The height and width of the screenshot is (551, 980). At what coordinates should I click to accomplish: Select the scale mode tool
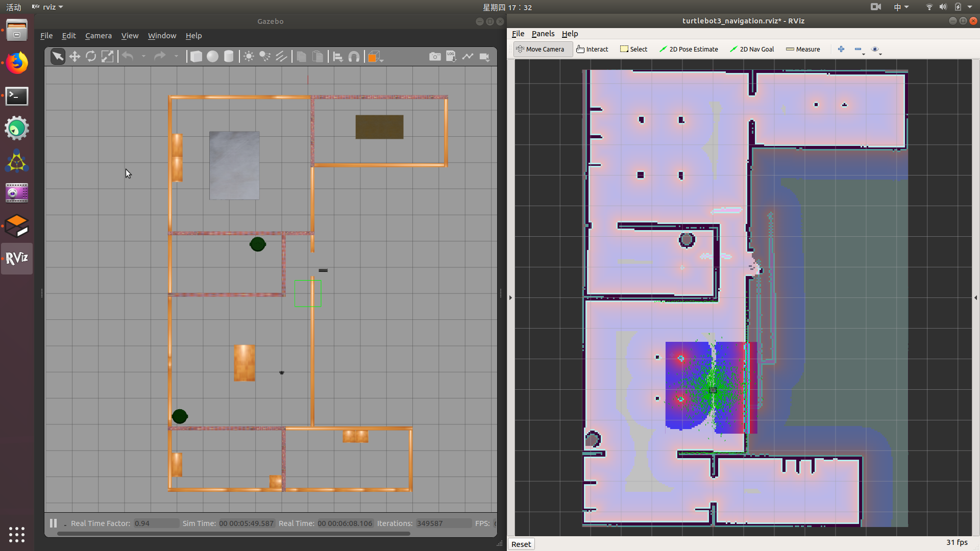[107, 57]
